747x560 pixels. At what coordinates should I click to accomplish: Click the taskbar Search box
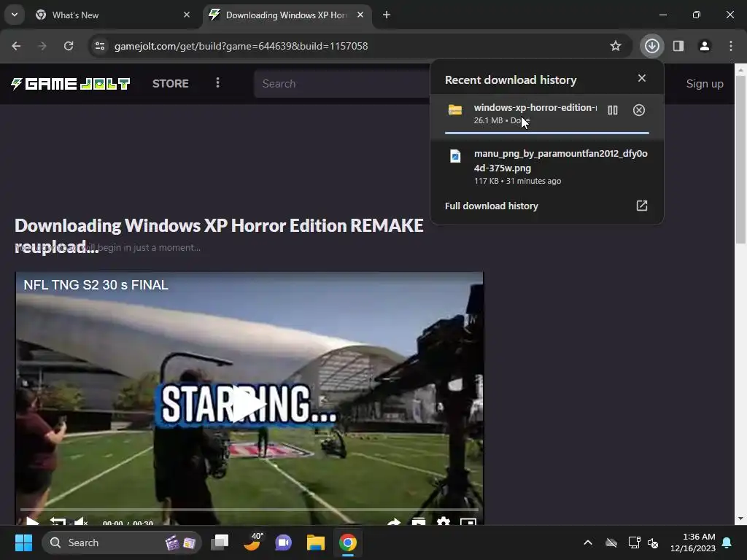122,542
